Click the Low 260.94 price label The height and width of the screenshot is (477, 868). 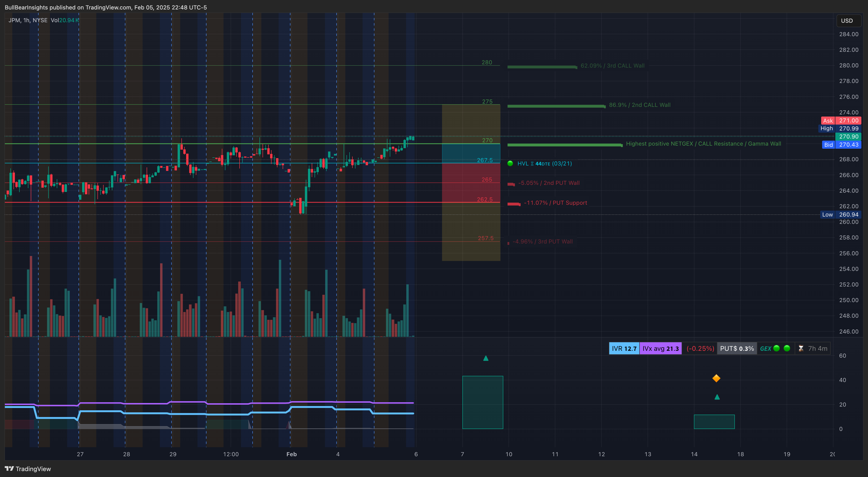click(x=841, y=215)
